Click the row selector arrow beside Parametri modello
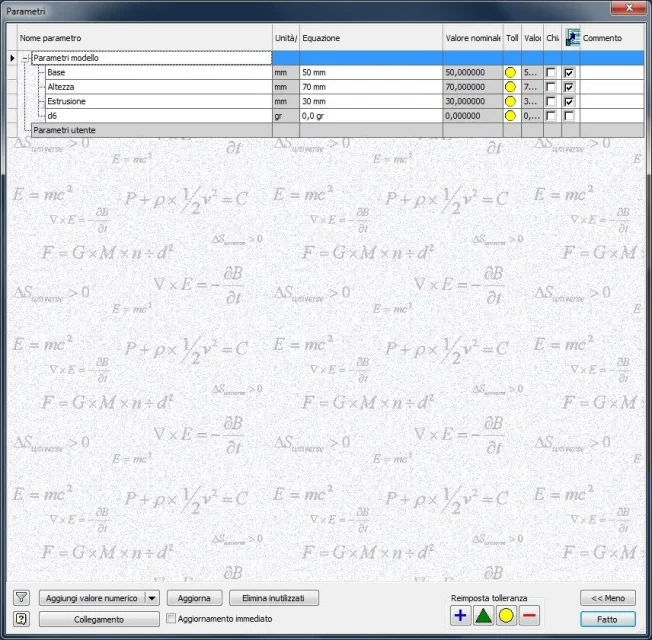The height and width of the screenshot is (640, 652). pyautogui.click(x=12, y=58)
